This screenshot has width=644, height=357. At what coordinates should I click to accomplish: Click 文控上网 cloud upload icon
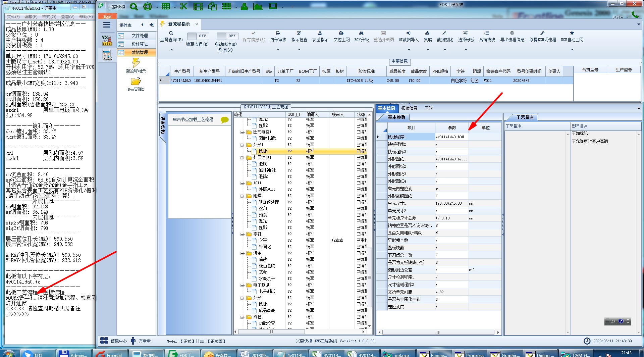pyautogui.click(x=341, y=33)
